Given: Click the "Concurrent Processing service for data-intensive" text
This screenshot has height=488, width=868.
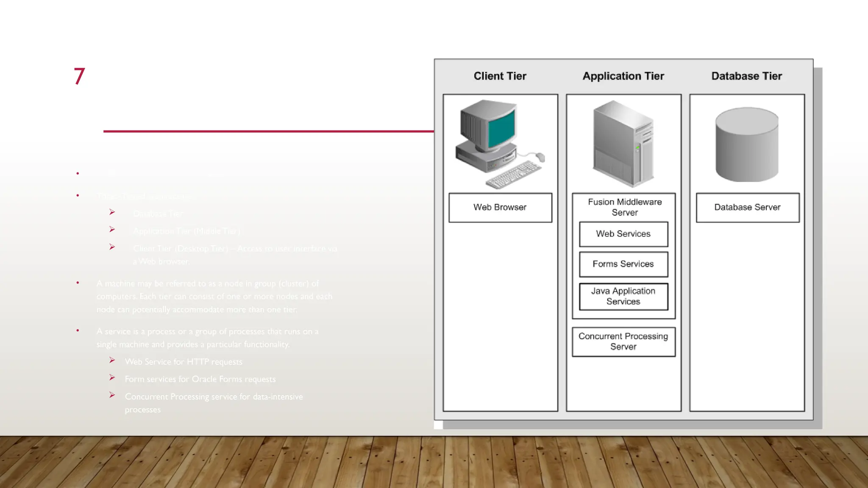Looking at the screenshot, I should (214, 396).
